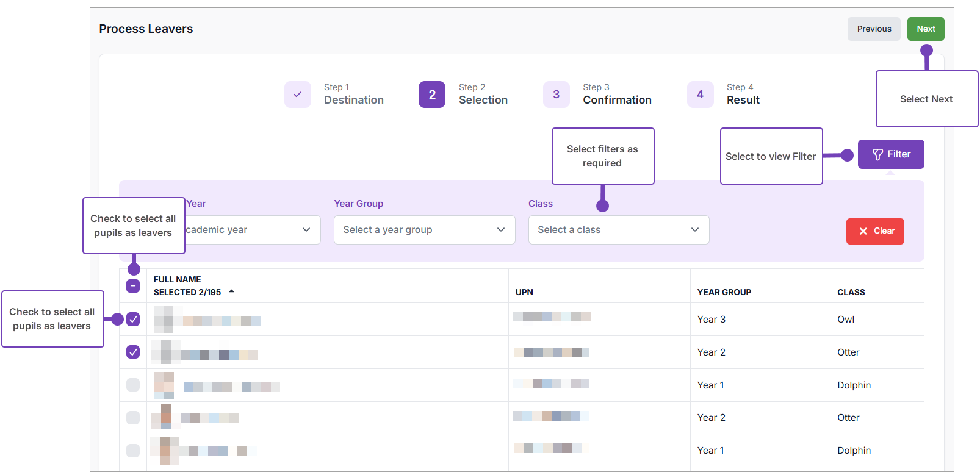Open the Select a class dropdown
This screenshot has width=980, height=472.
[618, 230]
